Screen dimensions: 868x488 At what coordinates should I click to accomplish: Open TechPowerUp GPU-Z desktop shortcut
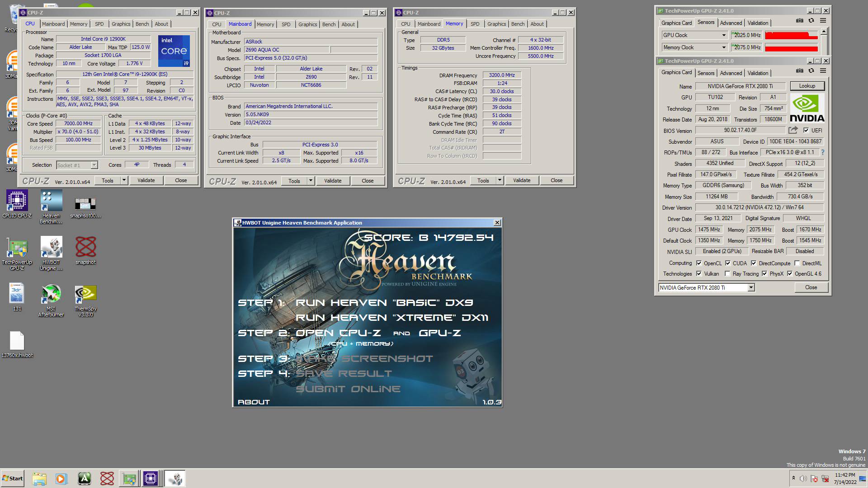pyautogui.click(x=17, y=254)
